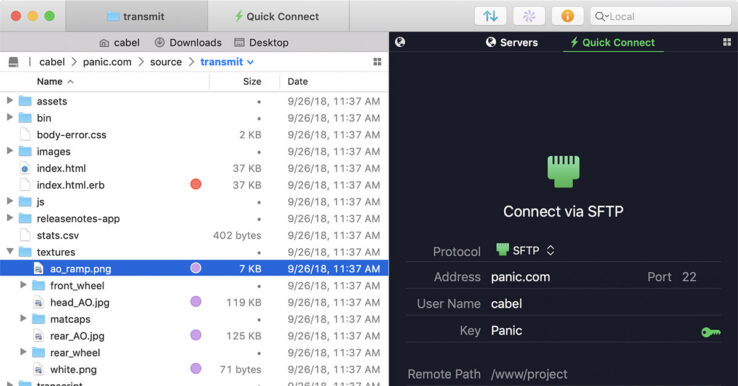Navigate to panic.com in the path bar
Screen dimensions: 738x386
click(107, 62)
